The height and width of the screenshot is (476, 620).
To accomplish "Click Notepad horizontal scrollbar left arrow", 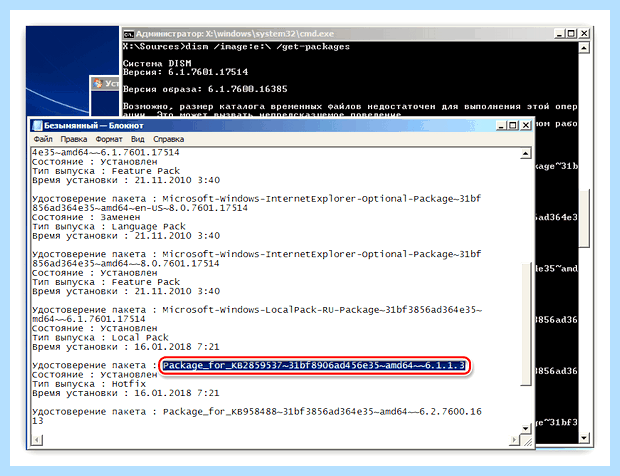I will coord(37,440).
